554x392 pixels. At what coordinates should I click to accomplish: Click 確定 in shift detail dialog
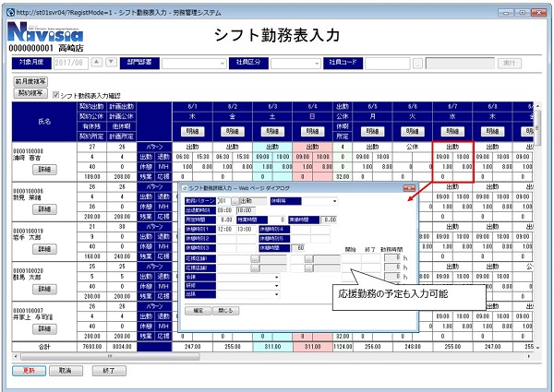click(x=199, y=311)
